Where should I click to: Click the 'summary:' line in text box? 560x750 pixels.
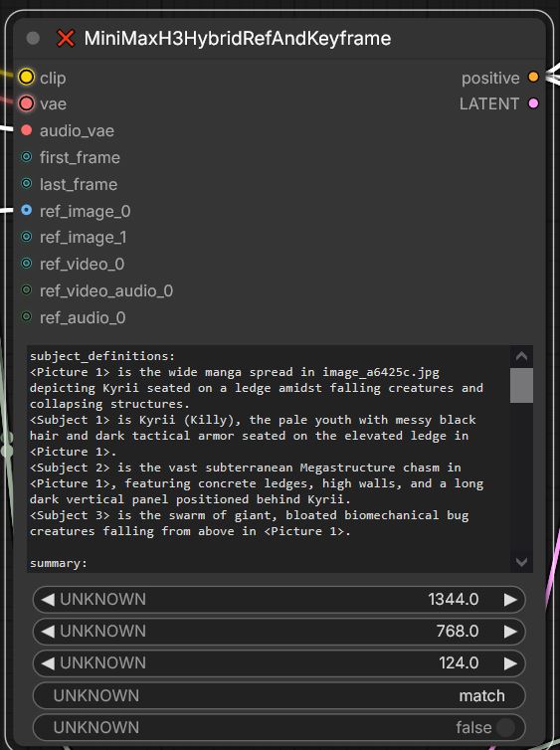pyautogui.click(x=59, y=563)
